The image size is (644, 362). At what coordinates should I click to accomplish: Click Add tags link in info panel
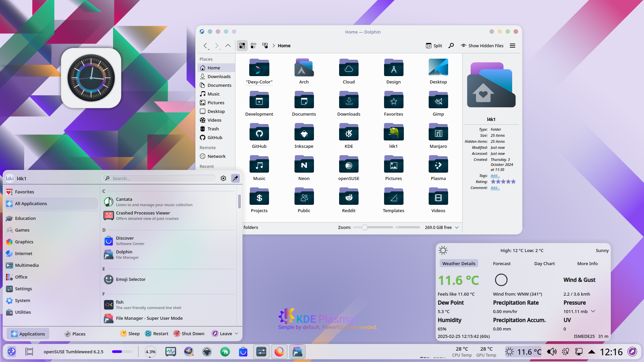coord(495,176)
